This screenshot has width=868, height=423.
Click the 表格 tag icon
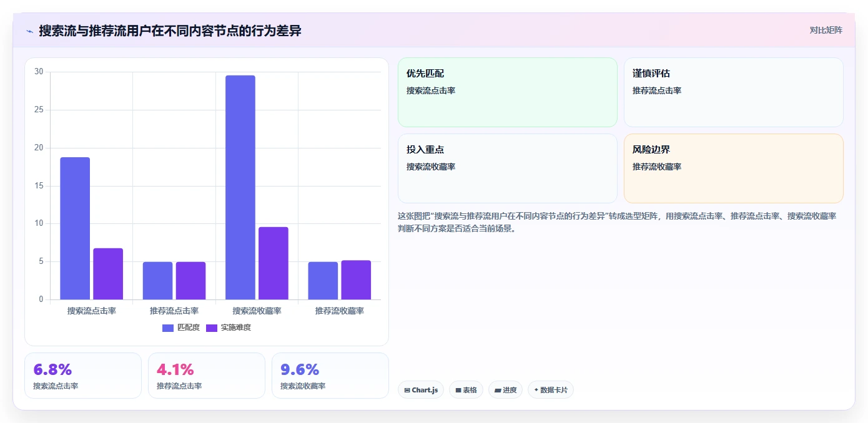[x=458, y=390]
